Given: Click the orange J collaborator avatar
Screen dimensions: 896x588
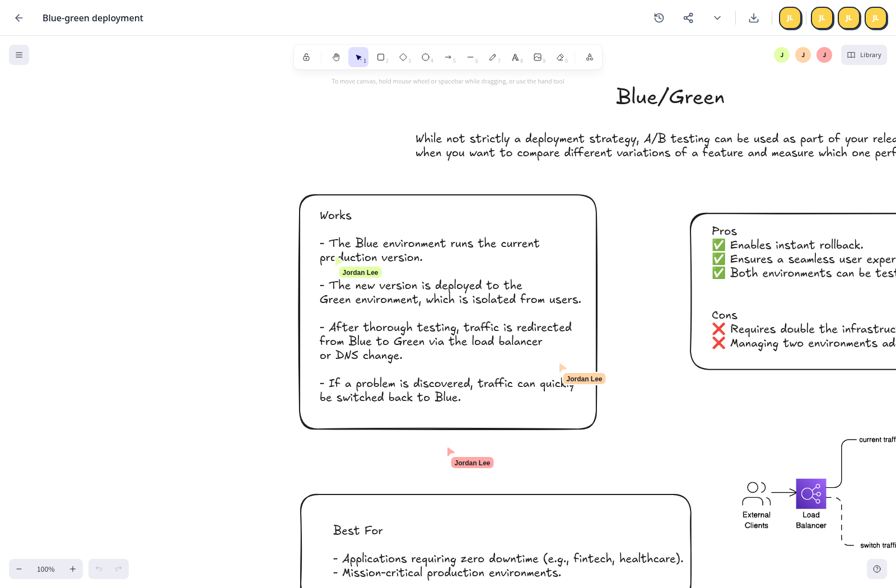Looking at the screenshot, I should (803, 55).
